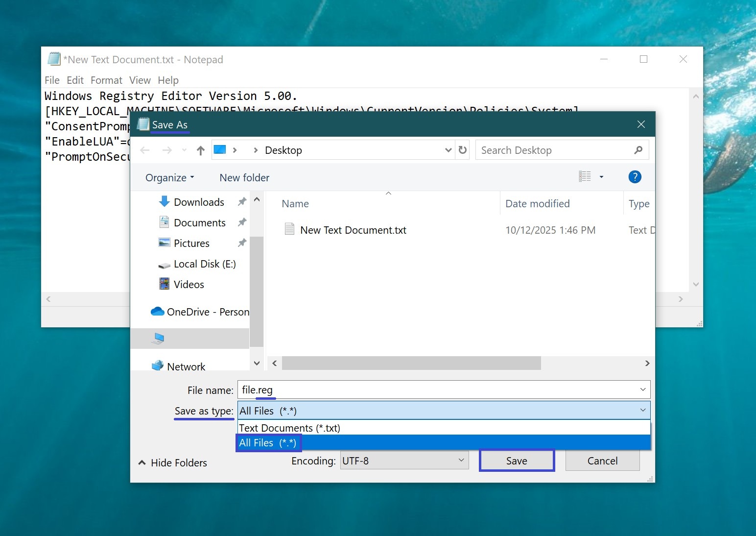Select Downloads folder in navigation pane
Screen dimensions: 756x536
(x=198, y=202)
